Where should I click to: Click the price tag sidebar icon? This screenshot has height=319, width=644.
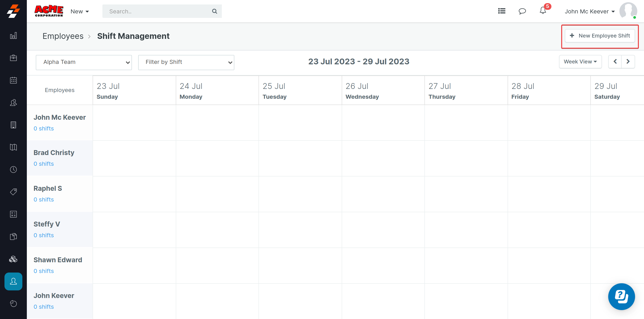[13, 192]
